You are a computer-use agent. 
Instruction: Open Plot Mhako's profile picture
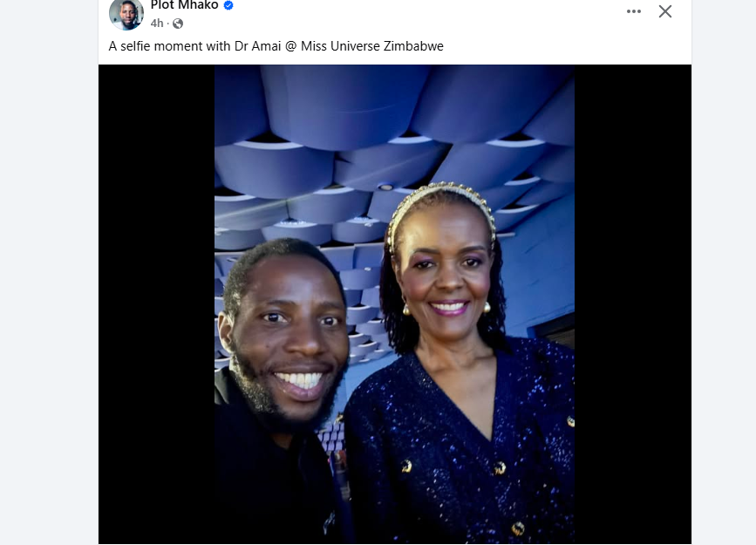(x=126, y=13)
